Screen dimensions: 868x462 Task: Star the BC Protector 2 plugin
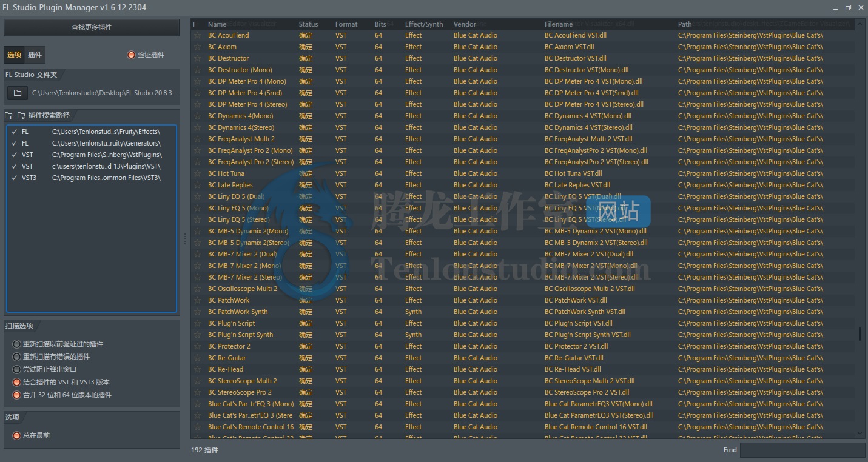(197, 346)
